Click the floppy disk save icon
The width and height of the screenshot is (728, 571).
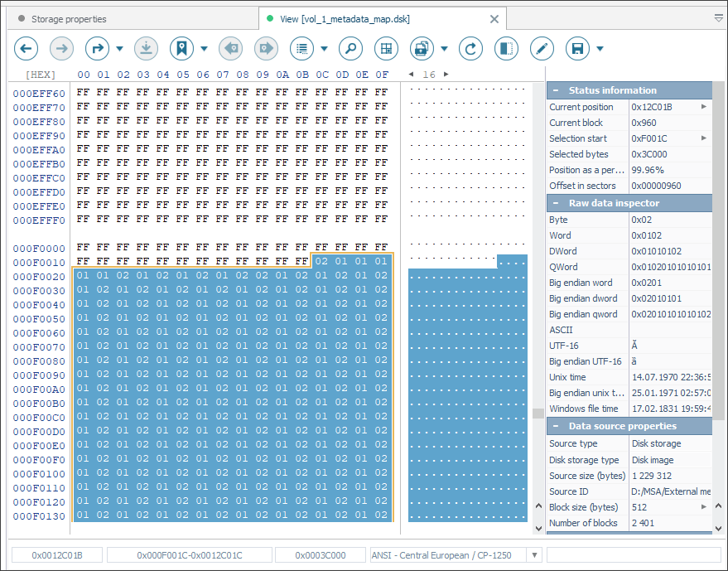578,49
